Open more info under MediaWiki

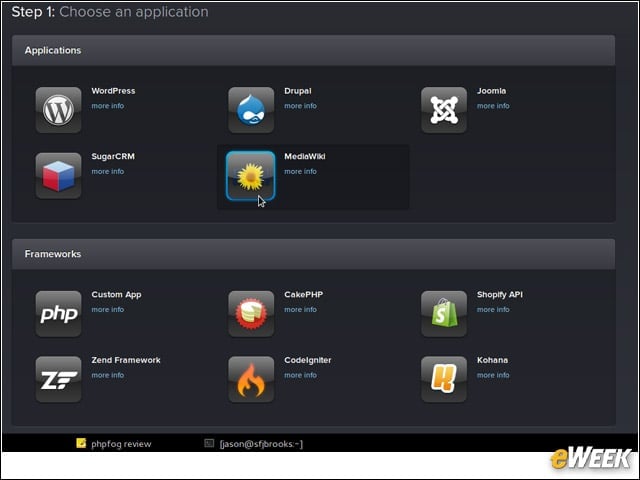point(300,171)
